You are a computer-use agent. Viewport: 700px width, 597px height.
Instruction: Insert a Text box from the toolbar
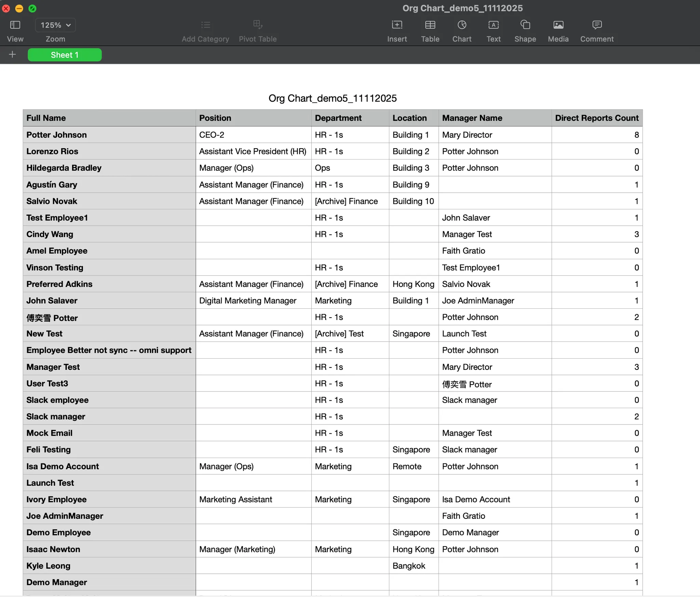(494, 25)
